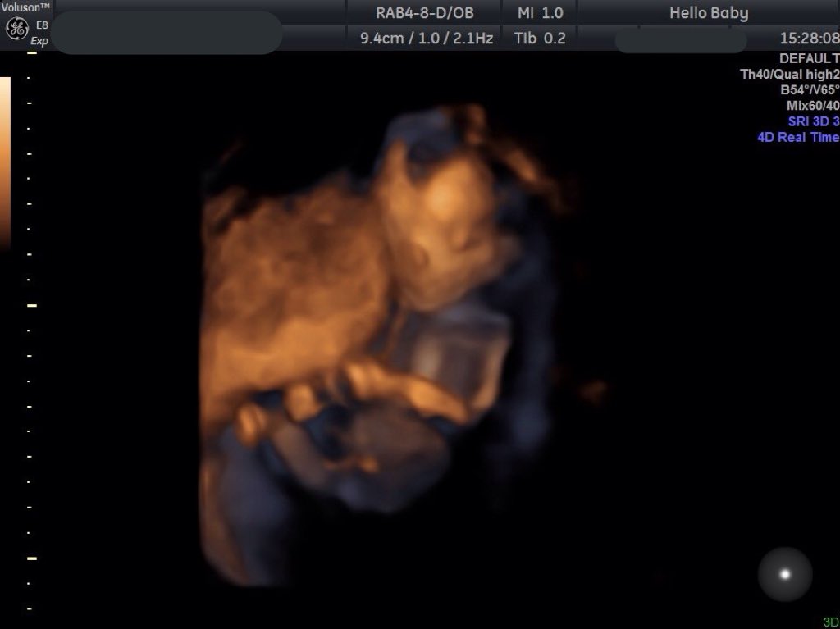Click the GE logo icon
840x629 pixels.
pyautogui.click(x=16, y=29)
